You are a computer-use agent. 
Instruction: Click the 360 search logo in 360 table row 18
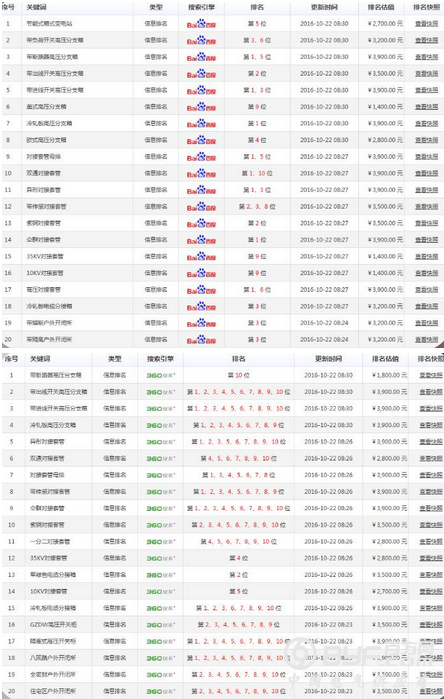point(160,658)
